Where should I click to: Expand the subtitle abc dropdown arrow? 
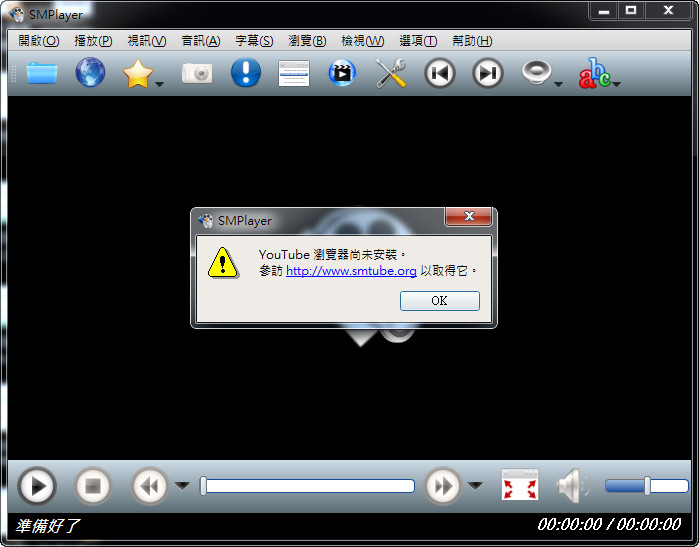[616, 84]
